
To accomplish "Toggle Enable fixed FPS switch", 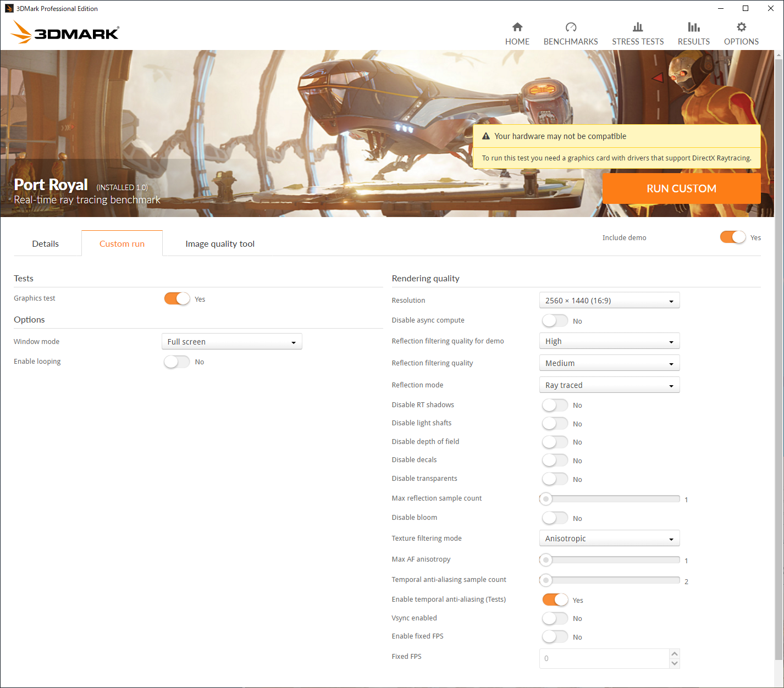I will (555, 636).
